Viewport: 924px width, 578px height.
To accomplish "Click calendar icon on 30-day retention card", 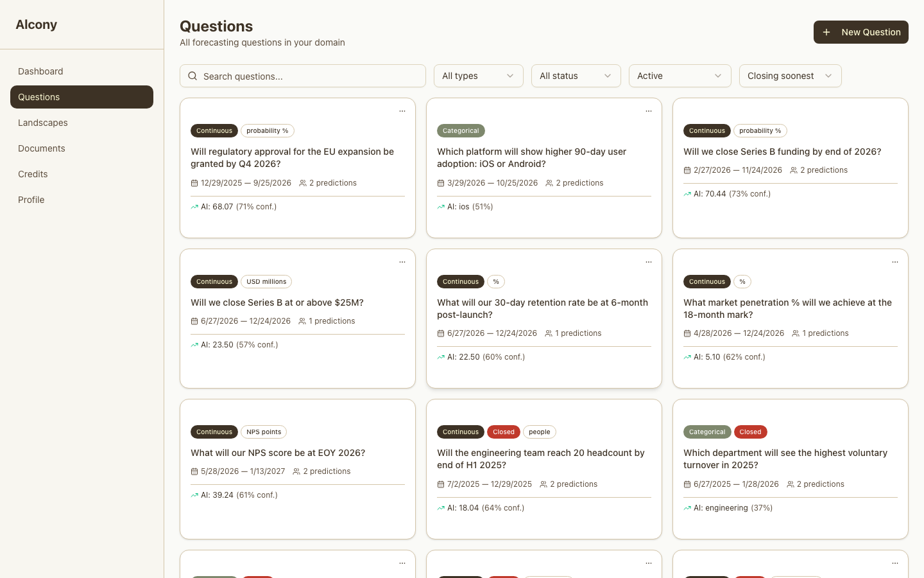I will 441,333.
